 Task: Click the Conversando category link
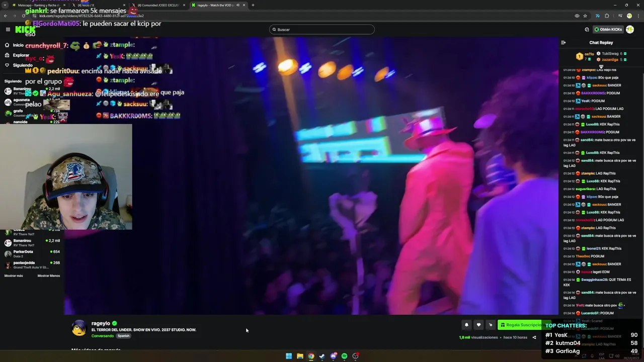(x=103, y=336)
